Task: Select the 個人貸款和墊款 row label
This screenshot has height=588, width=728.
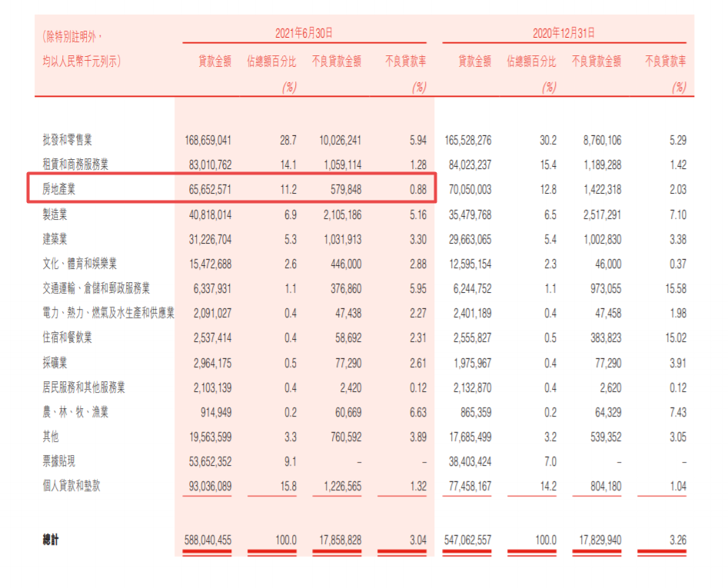Action: click(x=71, y=486)
